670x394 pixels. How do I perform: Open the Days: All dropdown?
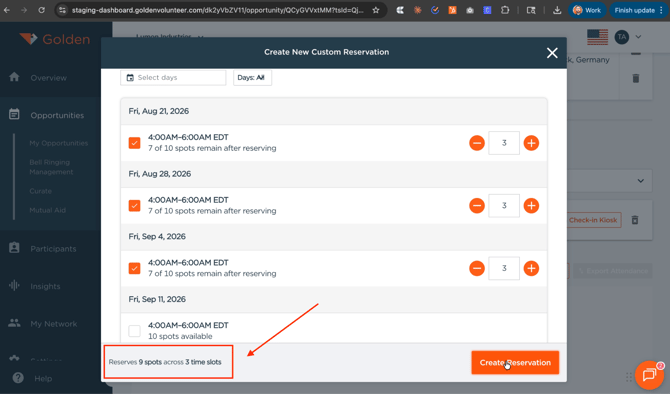[x=252, y=77]
